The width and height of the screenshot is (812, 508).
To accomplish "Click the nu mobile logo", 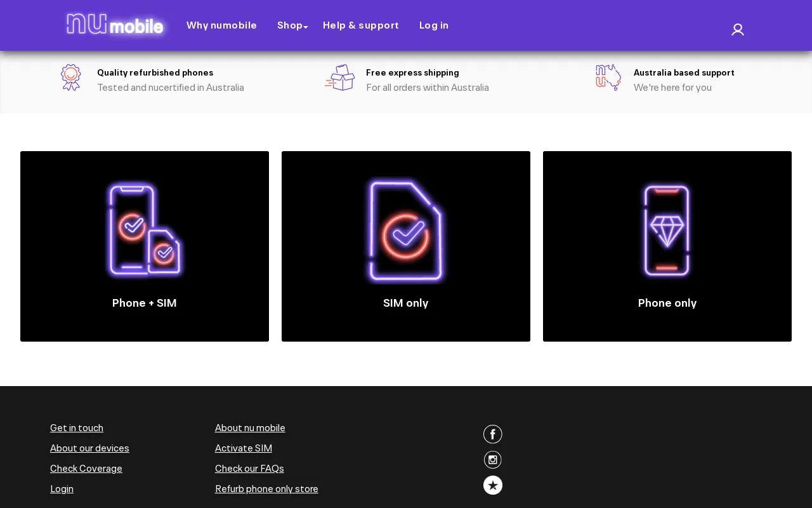I will pos(114,25).
